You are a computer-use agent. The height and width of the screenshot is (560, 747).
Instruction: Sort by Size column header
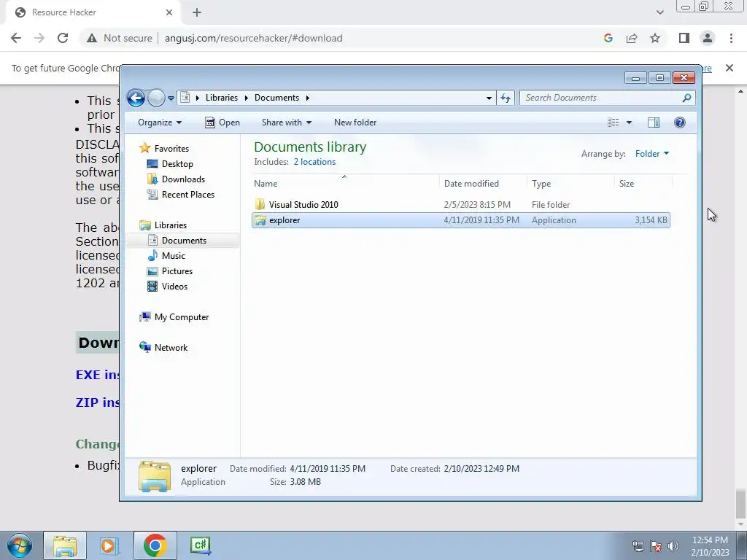(643, 184)
